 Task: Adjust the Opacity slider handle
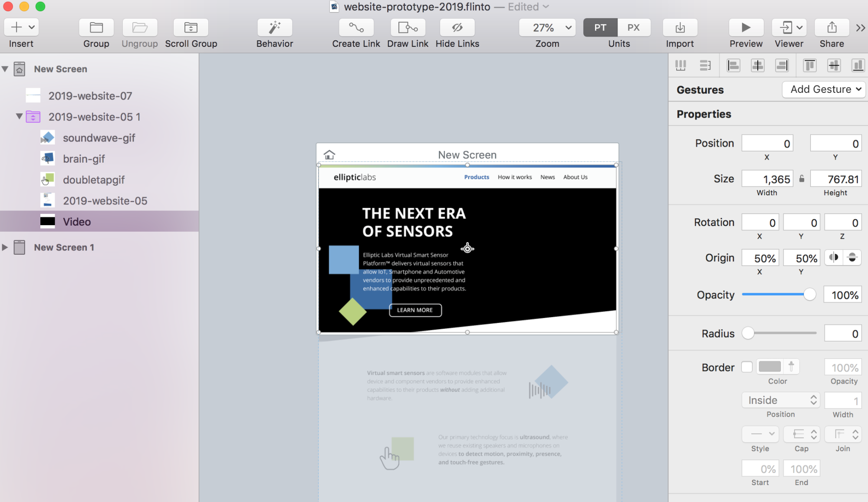809,295
